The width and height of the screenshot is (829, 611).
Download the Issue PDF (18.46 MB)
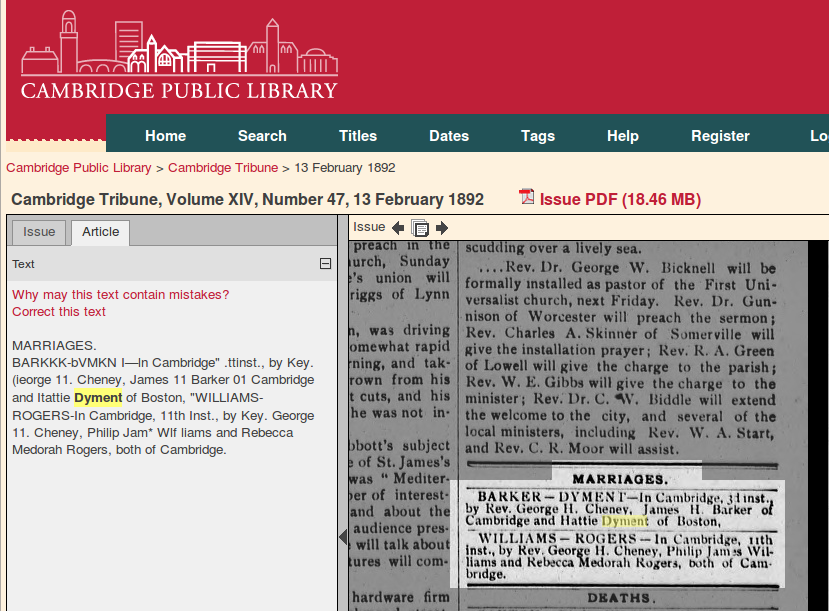[620, 199]
